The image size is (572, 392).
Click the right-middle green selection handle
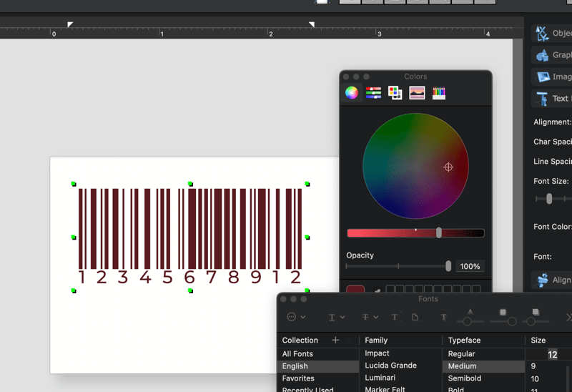click(307, 237)
